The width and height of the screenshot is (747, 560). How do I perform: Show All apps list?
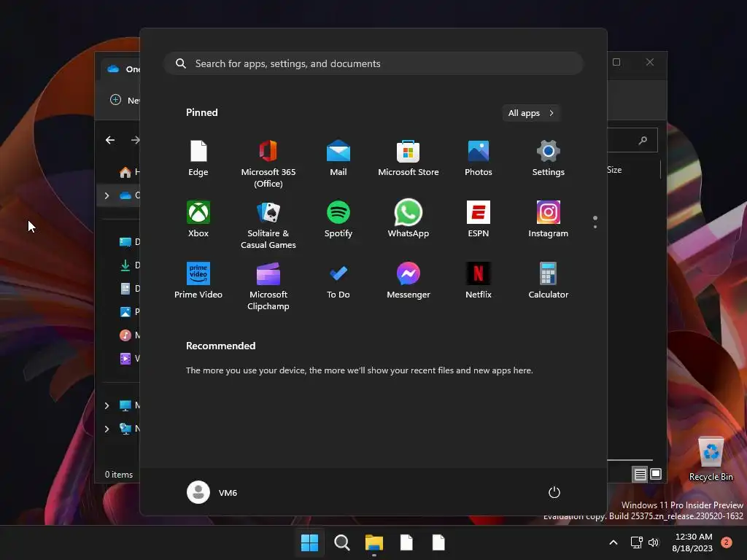[x=531, y=113]
